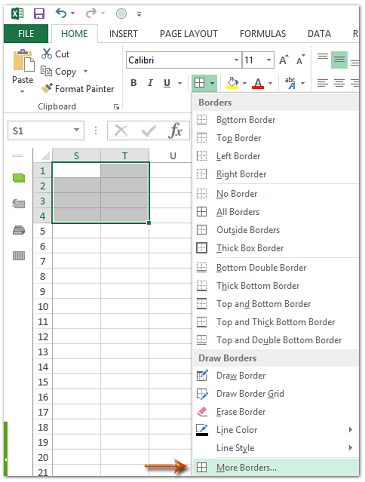This screenshot has width=365, height=482.
Task: Open the font size dropdown arrow
Action: click(269, 60)
